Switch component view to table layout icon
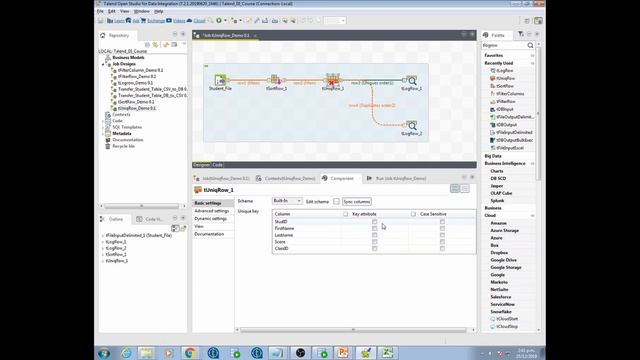Viewport: 640px width, 360px height. 455,188
